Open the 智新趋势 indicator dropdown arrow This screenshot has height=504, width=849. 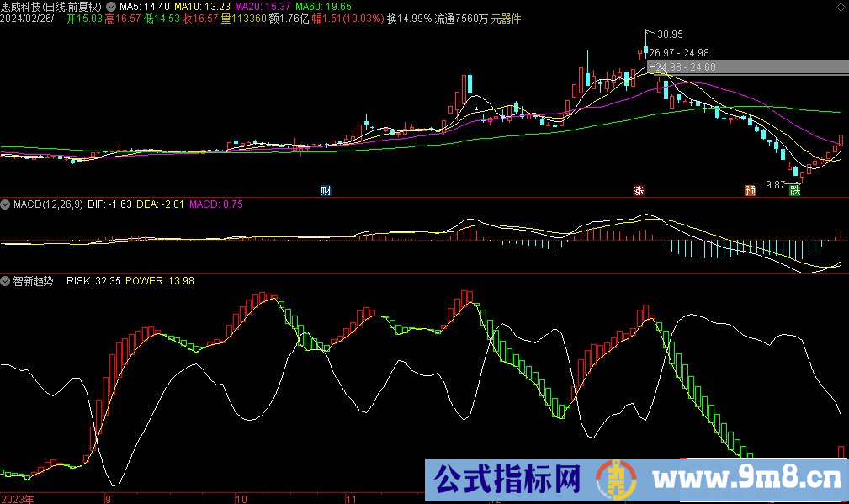pos(5,281)
